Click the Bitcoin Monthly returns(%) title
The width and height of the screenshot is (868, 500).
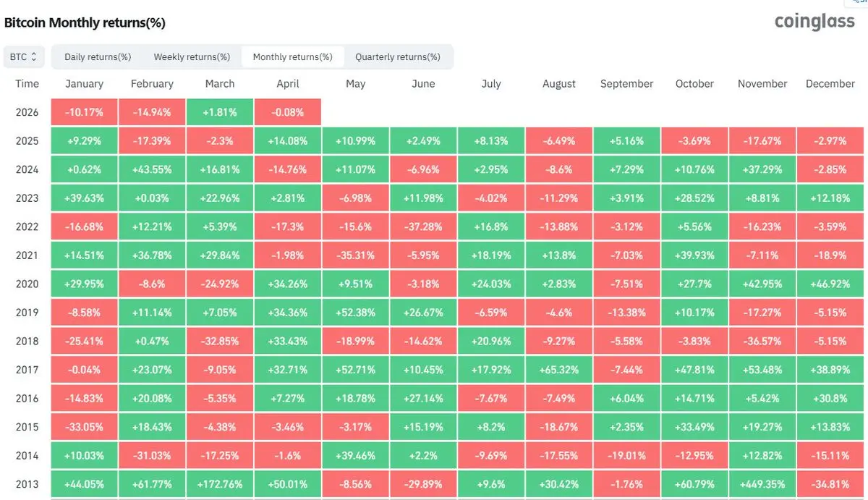[x=85, y=23]
